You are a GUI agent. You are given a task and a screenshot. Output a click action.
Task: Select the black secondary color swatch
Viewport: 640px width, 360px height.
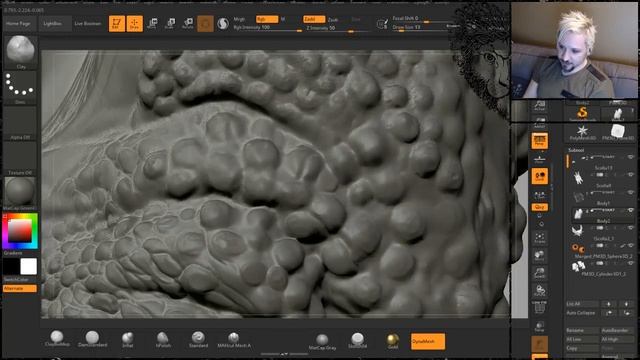pyautogui.click(x=11, y=267)
